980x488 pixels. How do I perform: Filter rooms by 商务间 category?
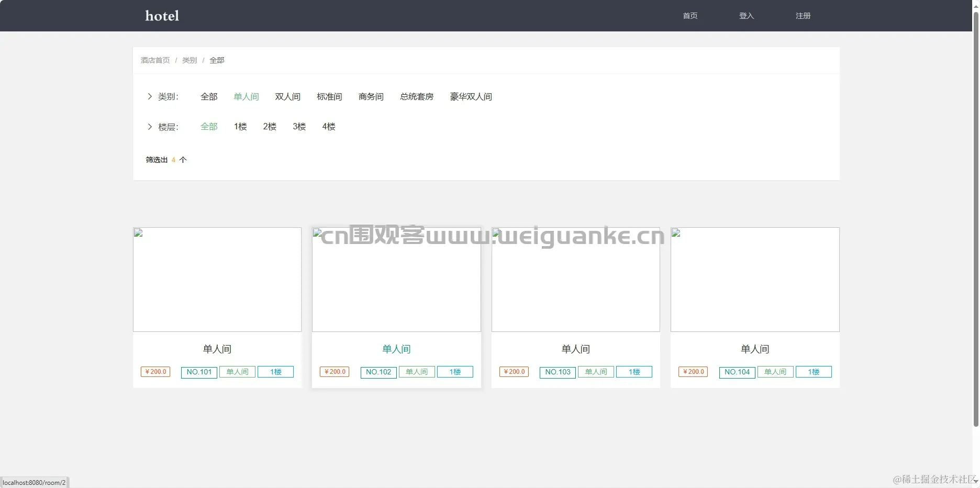tap(371, 96)
